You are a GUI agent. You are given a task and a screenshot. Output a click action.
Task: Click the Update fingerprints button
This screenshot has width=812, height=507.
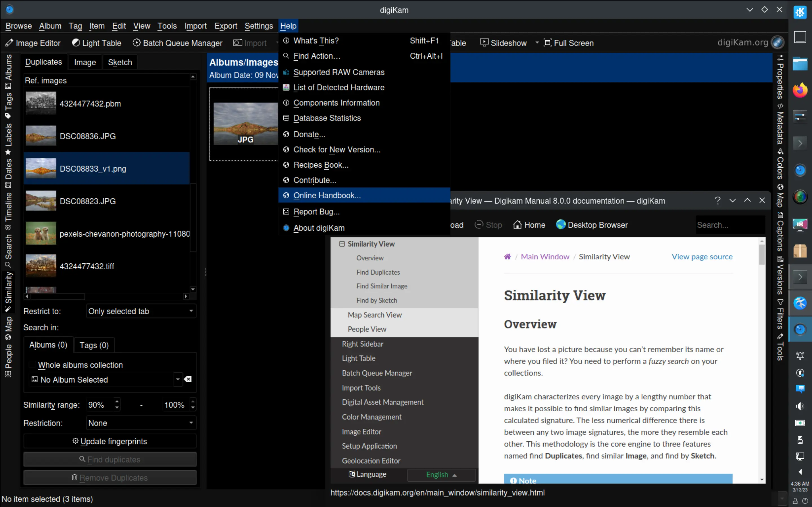[x=110, y=441]
